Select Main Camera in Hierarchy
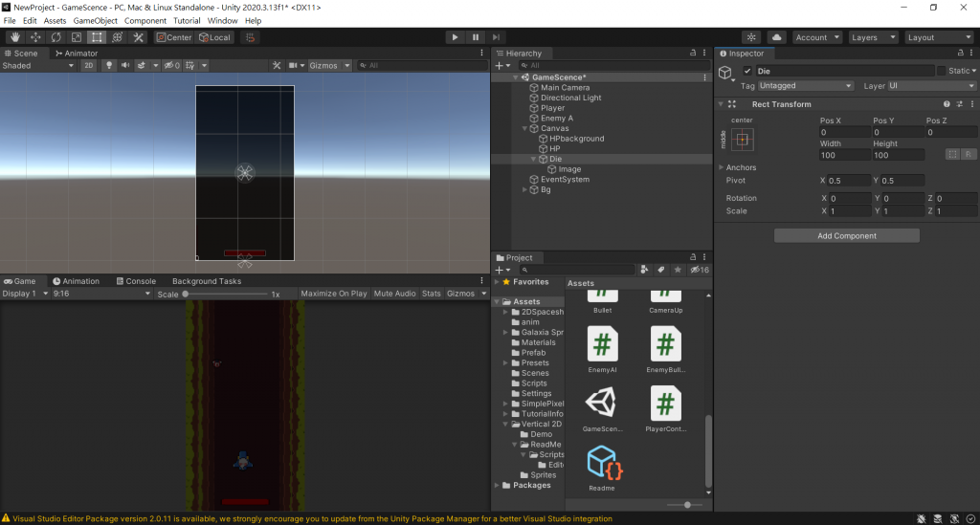This screenshot has height=525, width=980. tap(565, 88)
